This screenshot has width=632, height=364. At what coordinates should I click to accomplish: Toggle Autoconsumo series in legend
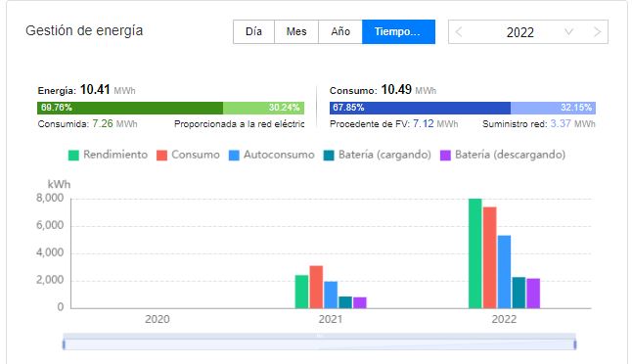point(272,155)
